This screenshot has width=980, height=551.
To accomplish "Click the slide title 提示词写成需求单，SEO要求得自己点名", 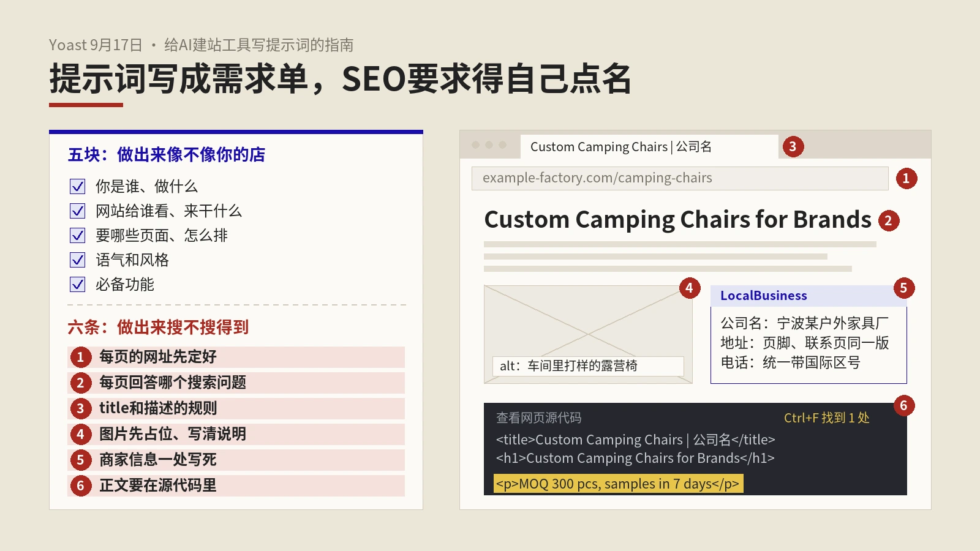I will pyautogui.click(x=341, y=79).
